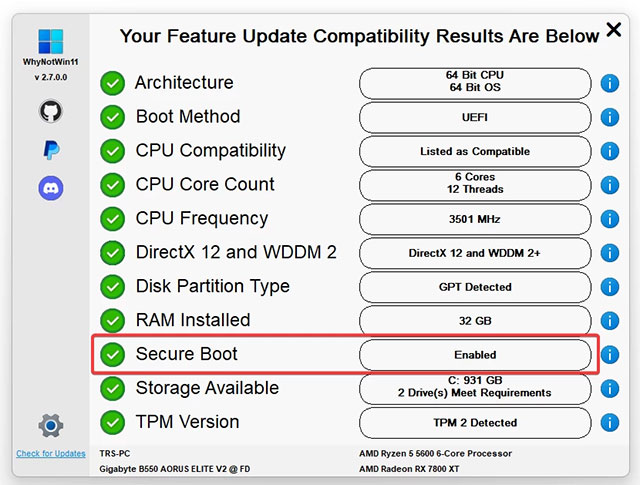This screenshot has height=485, width=640.
Task: Click the Check for Updates link
Action: [x=51, y=454]
